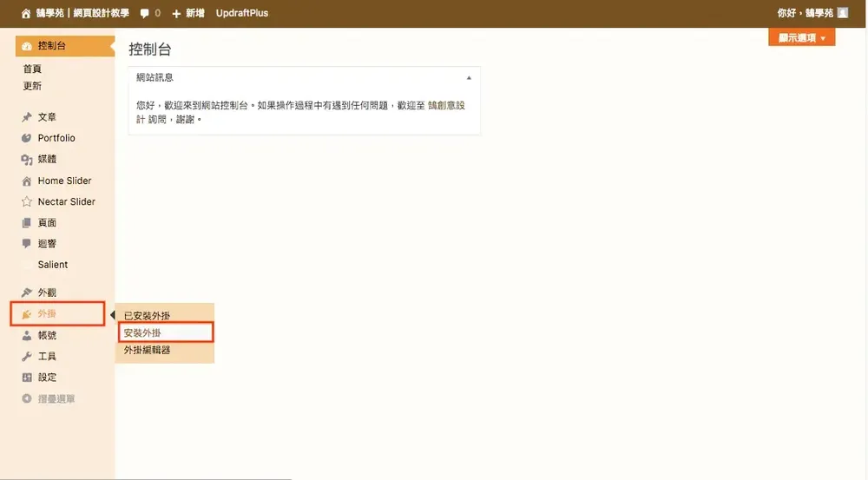Click the pushpin icon beside 文章
The image size is (868, 480).
point(27,117)
